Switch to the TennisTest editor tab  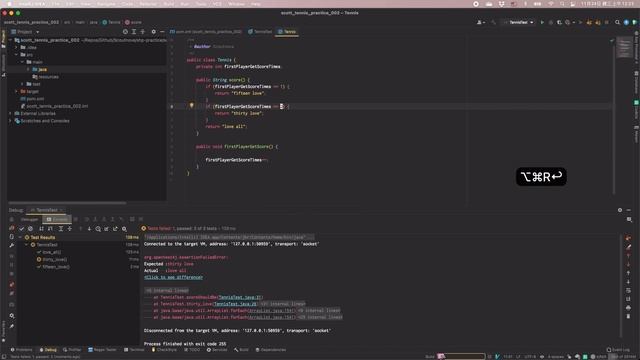[x=260, y=31]
